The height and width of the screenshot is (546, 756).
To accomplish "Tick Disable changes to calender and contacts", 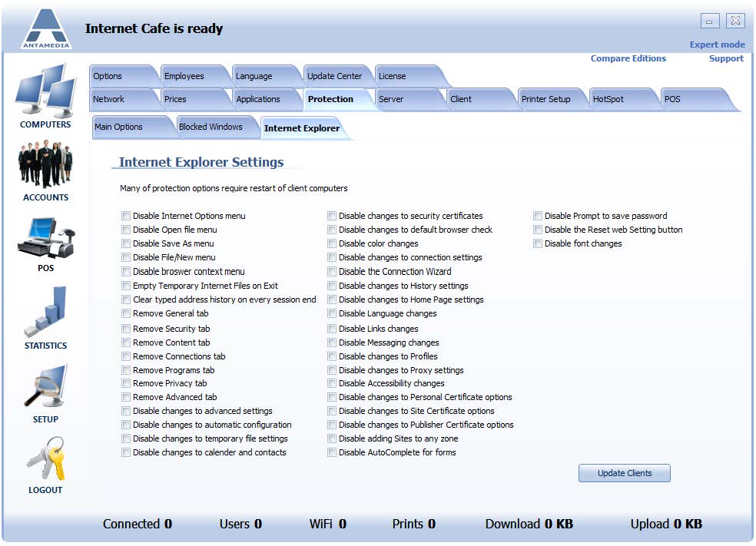I will [126, 452].
